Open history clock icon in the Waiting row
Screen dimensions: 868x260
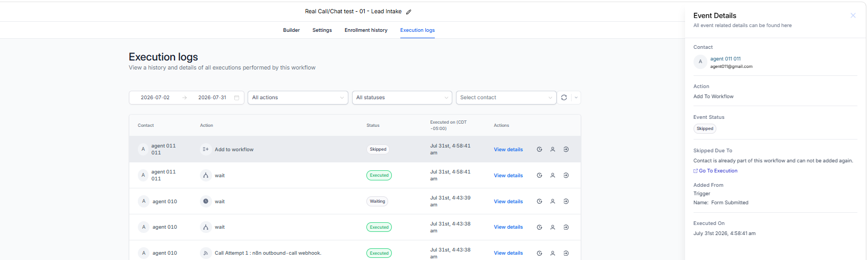(539, 202)
